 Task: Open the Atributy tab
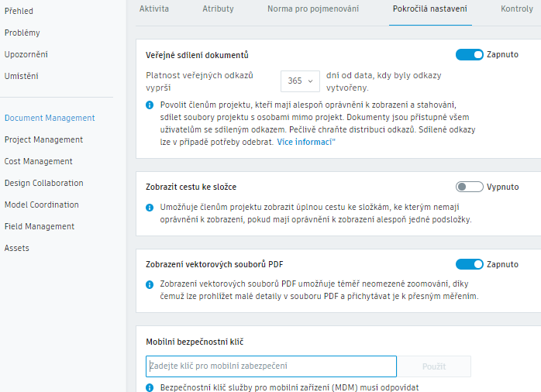point(218,9)
